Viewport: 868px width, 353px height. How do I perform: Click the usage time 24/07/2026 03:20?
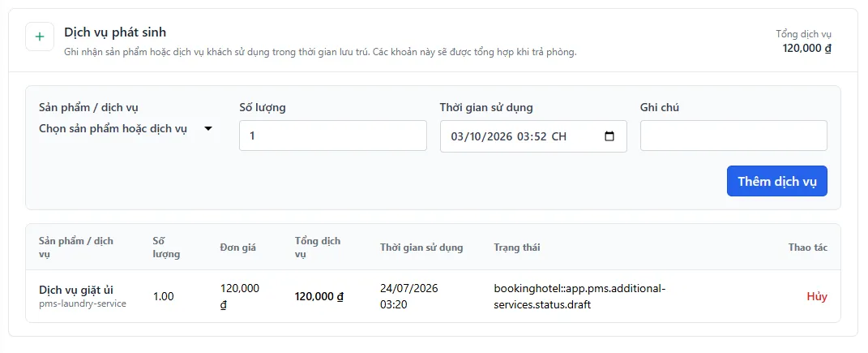coord(409,296)
